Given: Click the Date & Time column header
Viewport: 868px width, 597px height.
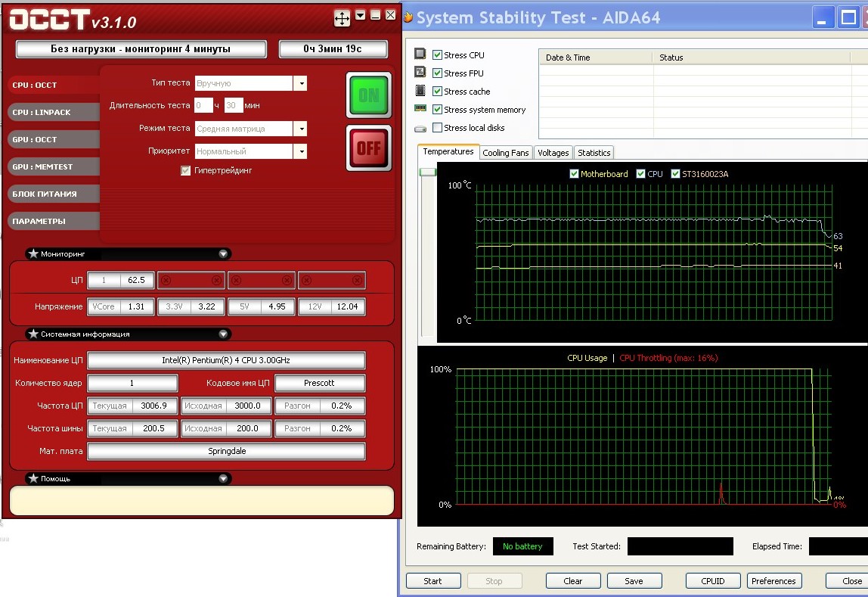Looking at the screenshot, I should (x=596, y=57).
